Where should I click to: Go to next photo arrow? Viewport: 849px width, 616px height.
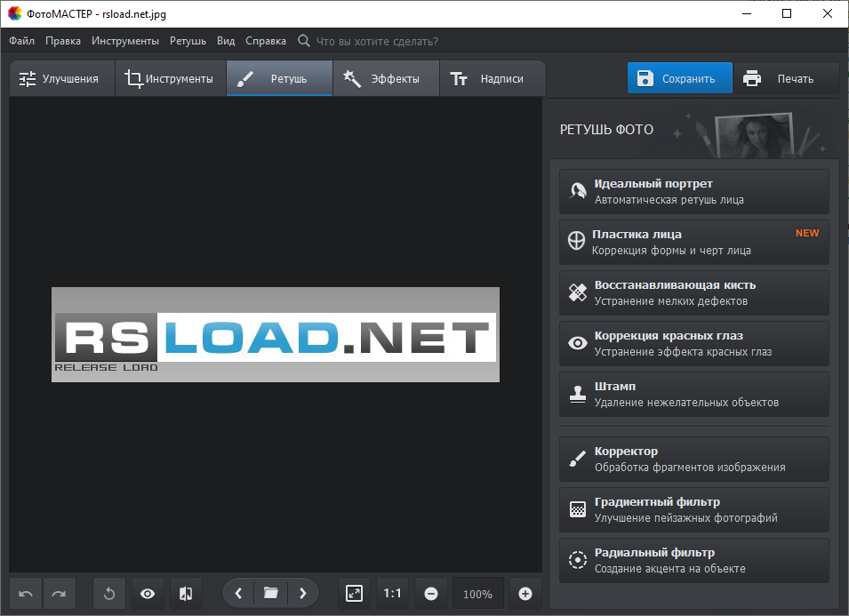(302, 594)
